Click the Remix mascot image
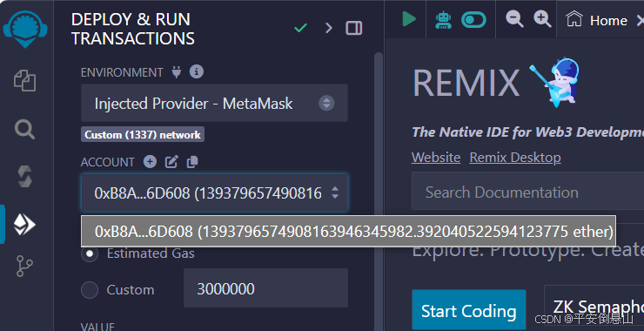This screenshot has width=644, height=331. [556, 82]
